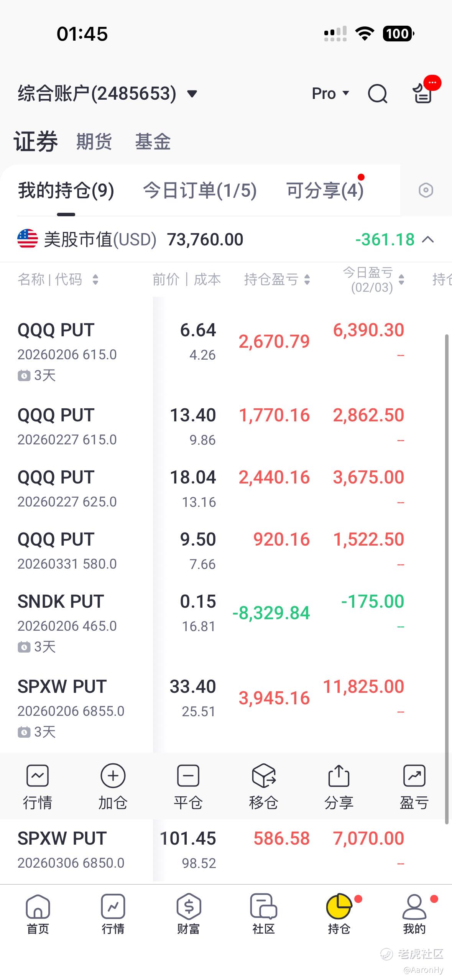The width and height of the screenshot is (452, 980).
Task: Expand the 综合账户 account dropdown
Action: pos(107,94)
